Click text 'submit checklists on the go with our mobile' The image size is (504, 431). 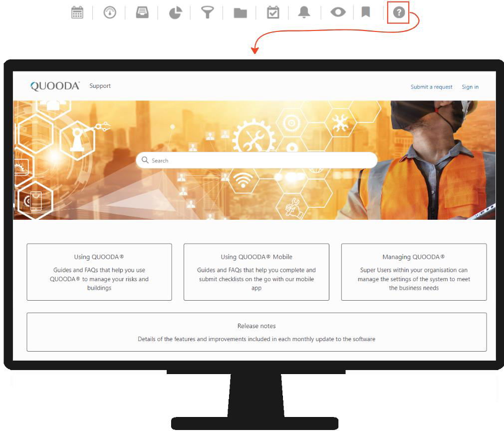pyautogui.click(x=256, y=279)
